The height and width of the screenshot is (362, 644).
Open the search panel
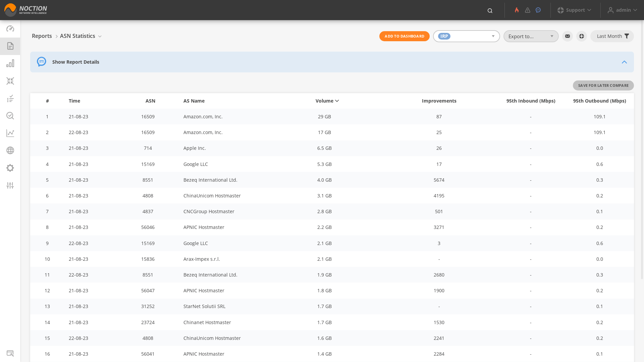coord(490,10)
